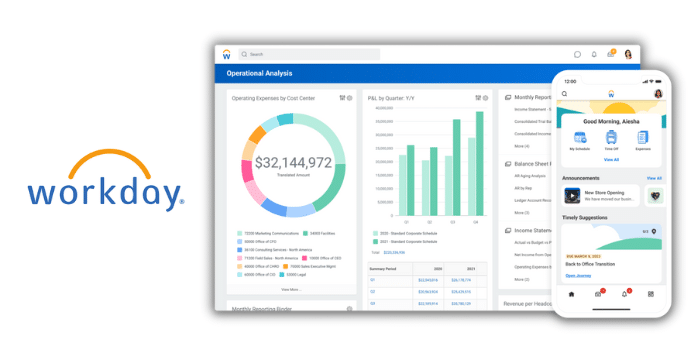Click View More under the donut chart legend
The height and width of the screenshot is (360, 700).
[x=291, y=289]
